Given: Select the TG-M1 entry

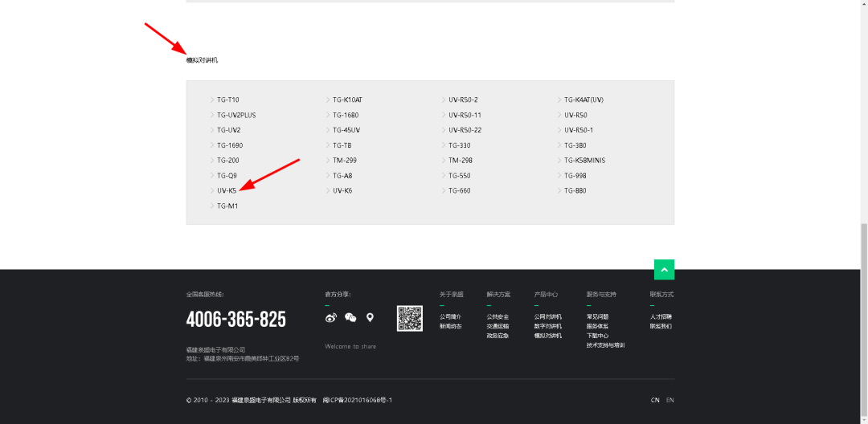Looking at the screenshot, I should click(x=227, y=206).
